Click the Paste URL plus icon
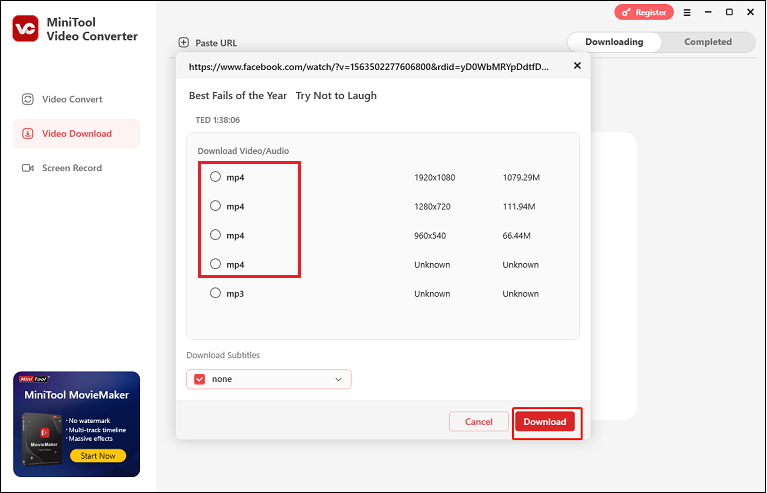 pos(183,43)
